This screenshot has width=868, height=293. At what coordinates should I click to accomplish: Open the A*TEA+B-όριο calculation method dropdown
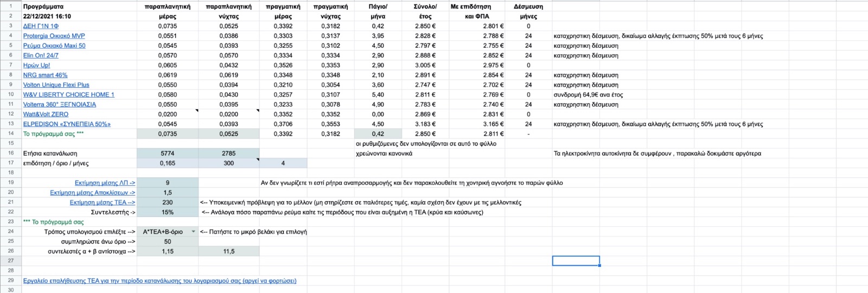pos(194,232)
